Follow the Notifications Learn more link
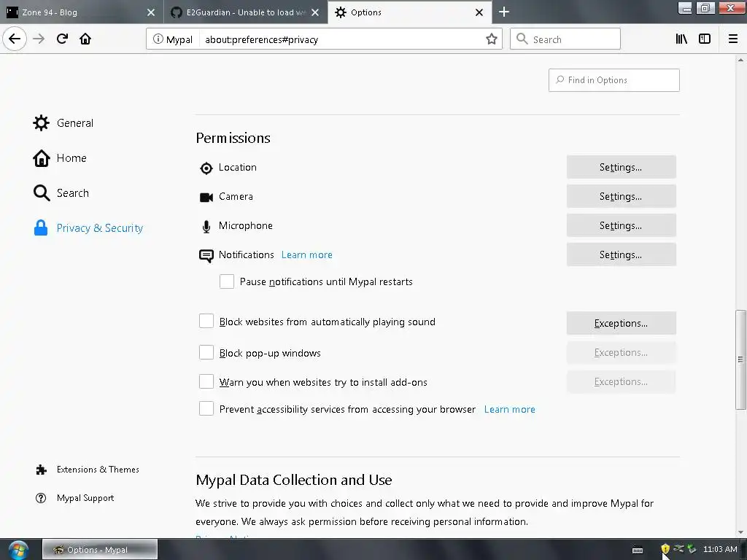The width and height of the screenshot is (747, 560). coord(307,254)
